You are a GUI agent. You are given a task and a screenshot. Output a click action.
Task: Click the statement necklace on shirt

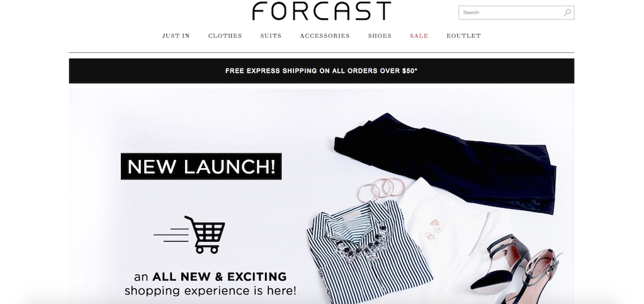[x=361, y=244]
